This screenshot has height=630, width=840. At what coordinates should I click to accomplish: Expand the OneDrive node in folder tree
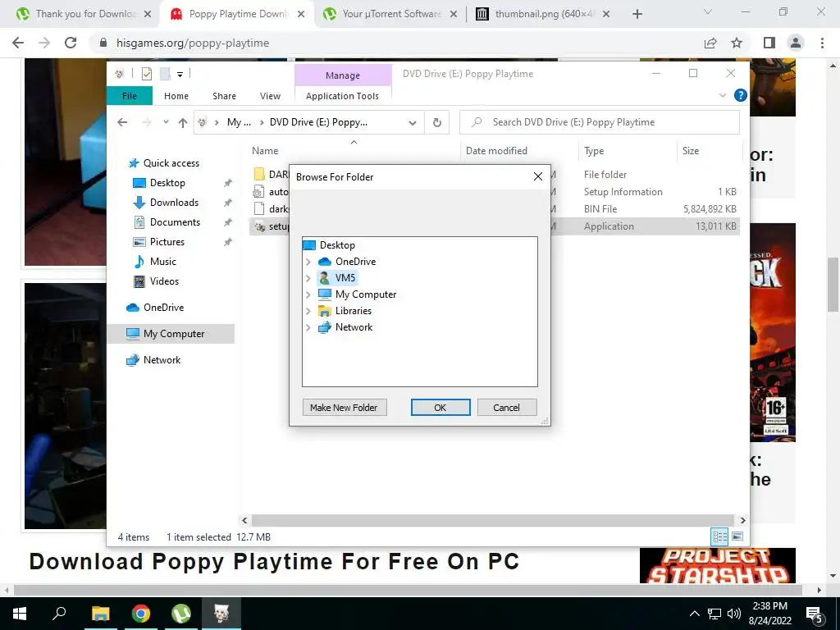(308, 262)
